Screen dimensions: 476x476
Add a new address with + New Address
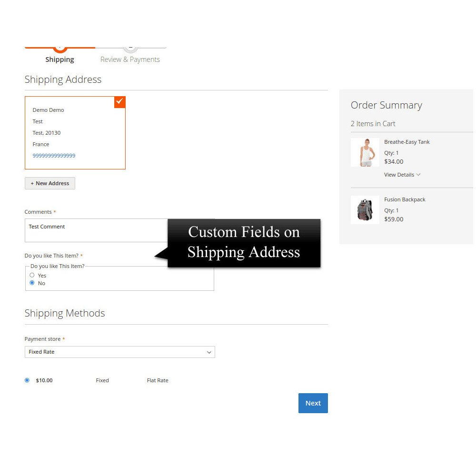(x=50, y=183)
